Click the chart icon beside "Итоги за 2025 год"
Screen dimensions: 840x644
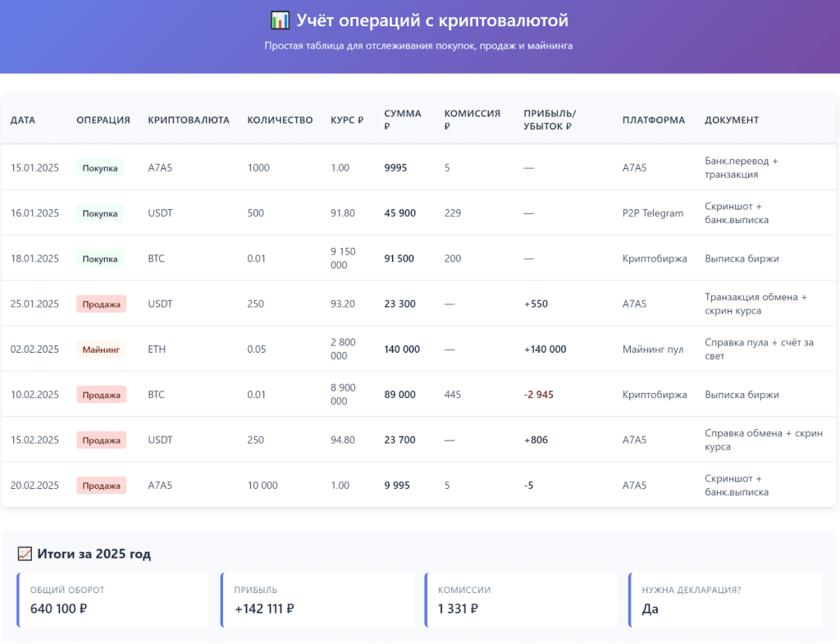point(25,555)
